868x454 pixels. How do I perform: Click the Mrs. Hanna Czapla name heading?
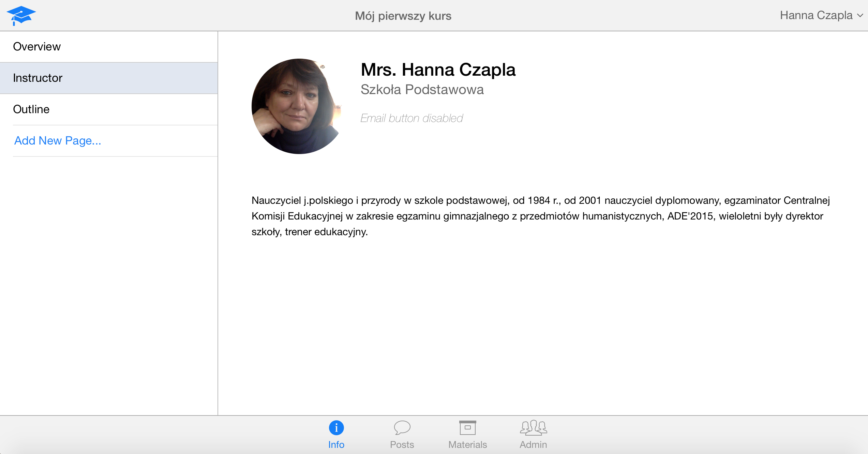[438, 70]
